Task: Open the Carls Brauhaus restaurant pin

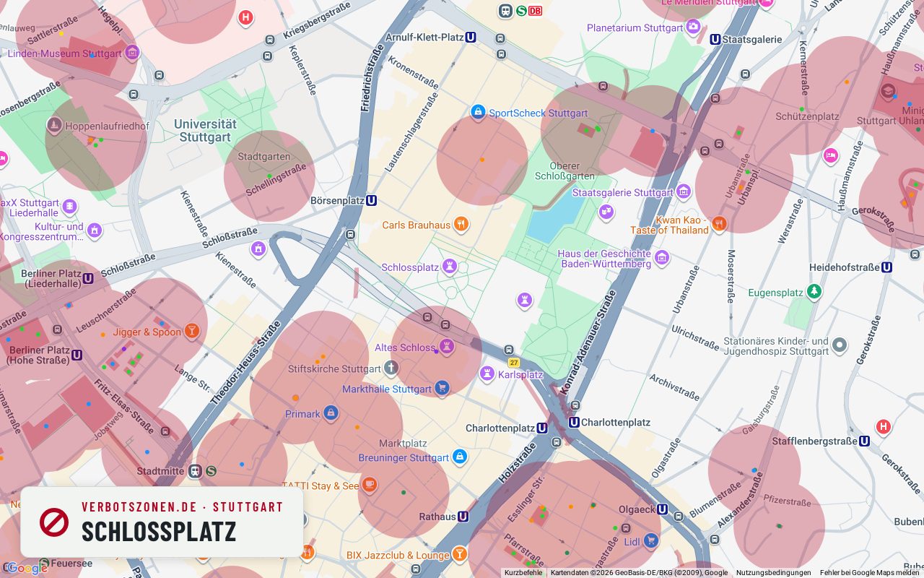Action: click(x=461, y=225)
